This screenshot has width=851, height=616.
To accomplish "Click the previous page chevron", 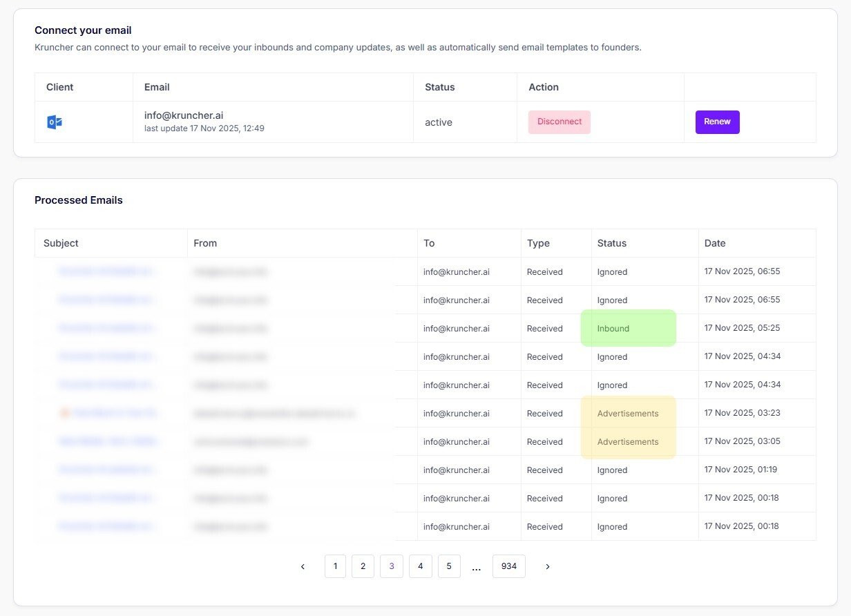I will (x=303, y=566).
